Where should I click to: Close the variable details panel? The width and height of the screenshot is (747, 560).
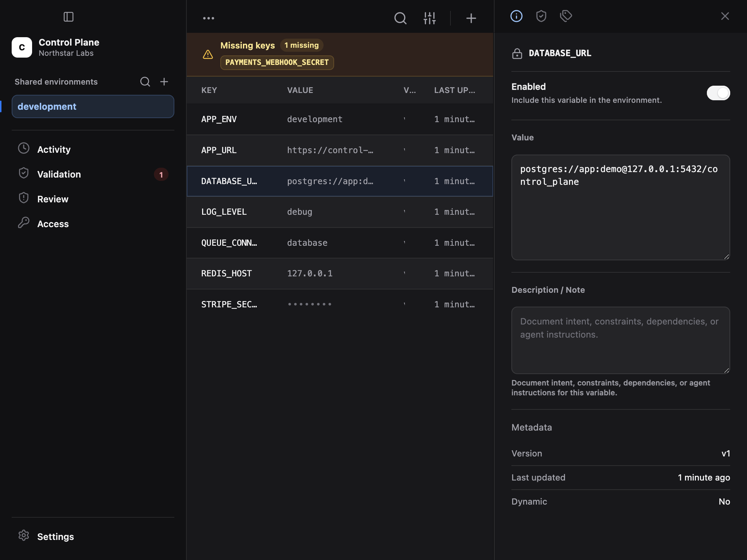(725, 16)
